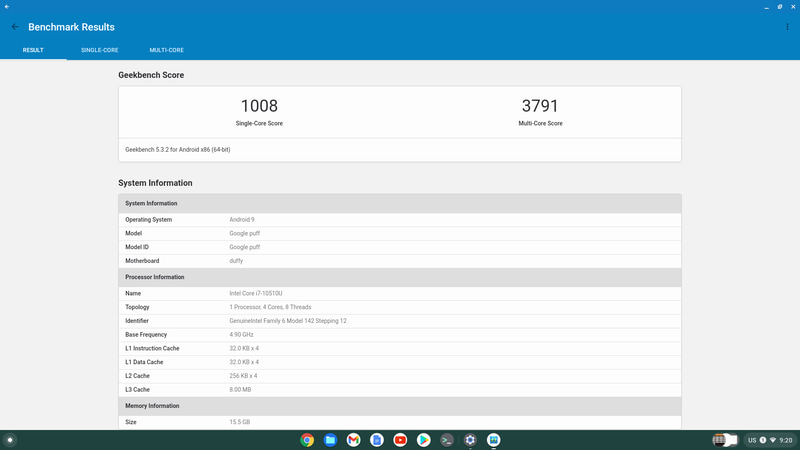Click the Topology value 1 Processor, 4 Cores
Viewport: 800px width, 450px height.
(x=270, y=307)
